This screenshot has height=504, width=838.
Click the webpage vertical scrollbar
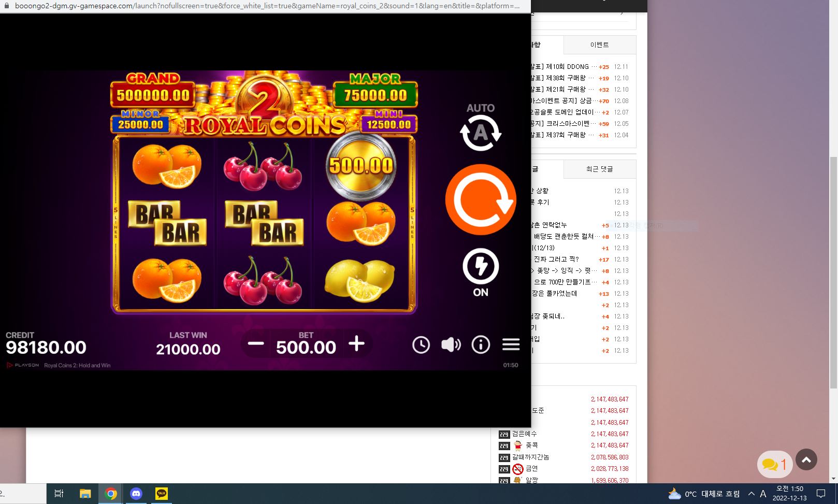coord(833,272)
